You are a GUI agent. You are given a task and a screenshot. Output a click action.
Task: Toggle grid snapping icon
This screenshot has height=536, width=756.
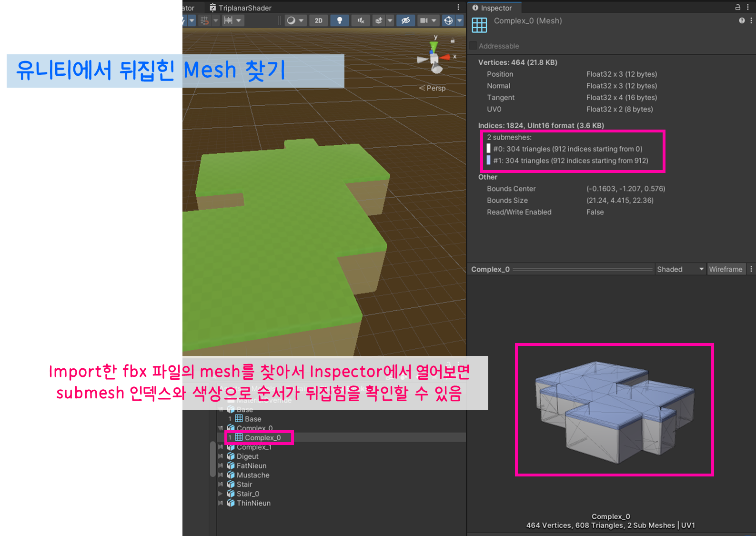pos(205,20)
